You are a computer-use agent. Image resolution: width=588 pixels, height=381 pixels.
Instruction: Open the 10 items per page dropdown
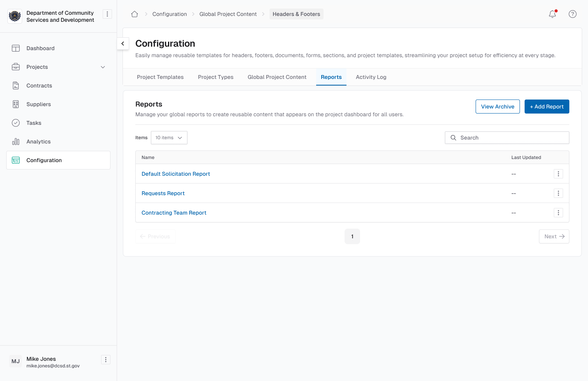point(169,138)
